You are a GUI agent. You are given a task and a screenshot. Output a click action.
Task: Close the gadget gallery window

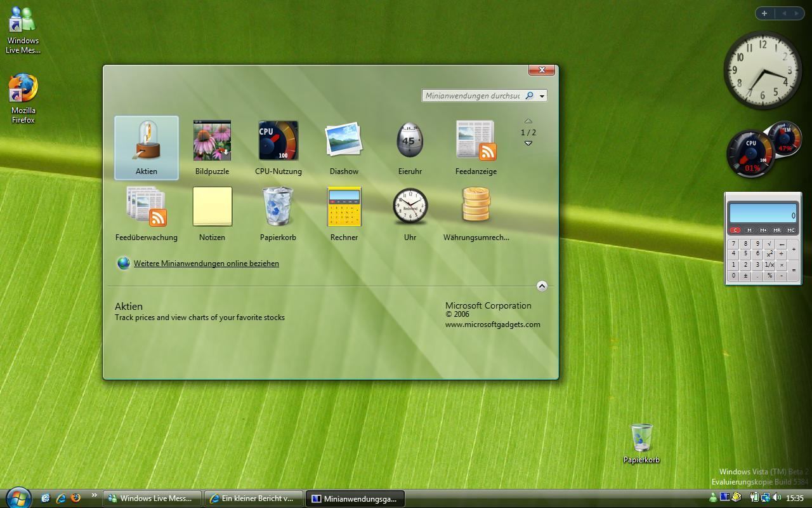pos(542,70)
